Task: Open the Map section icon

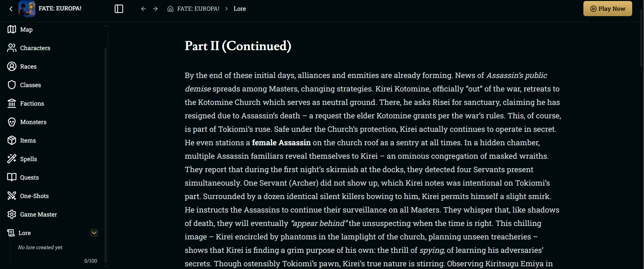Action: [12, 30]
